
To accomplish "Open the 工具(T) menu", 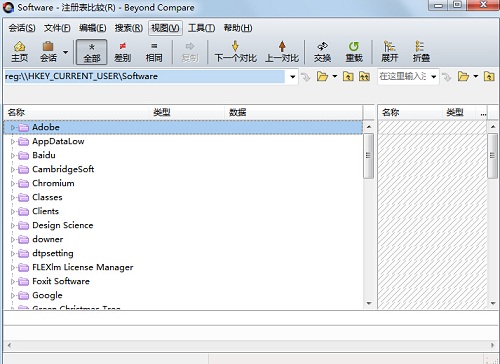I will click(x=201, y=28).
